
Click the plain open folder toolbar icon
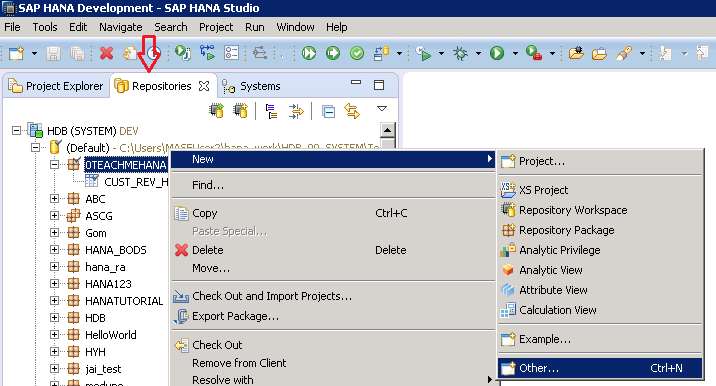click(599, 54)
